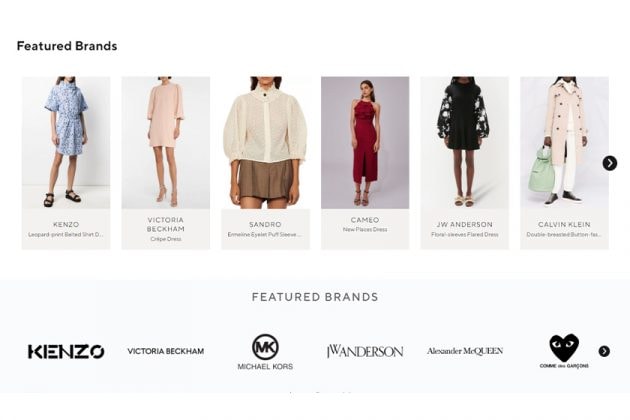Open the Double-breasted Button description link

[564, 234]
